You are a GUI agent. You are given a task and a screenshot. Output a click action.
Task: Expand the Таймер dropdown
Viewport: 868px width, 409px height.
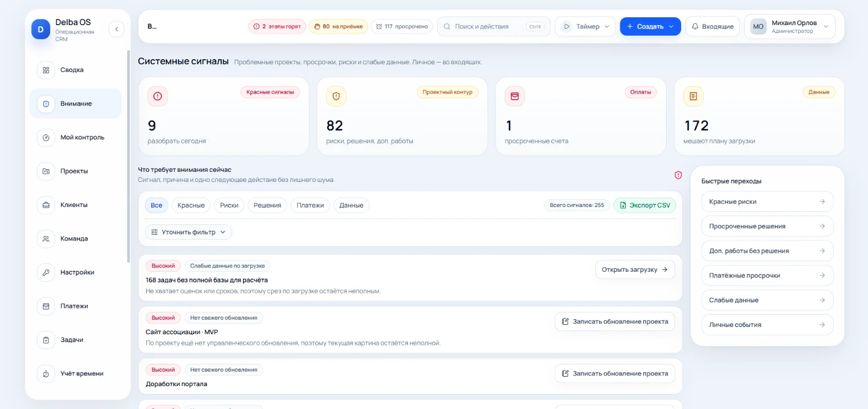[x=585, y=26]
